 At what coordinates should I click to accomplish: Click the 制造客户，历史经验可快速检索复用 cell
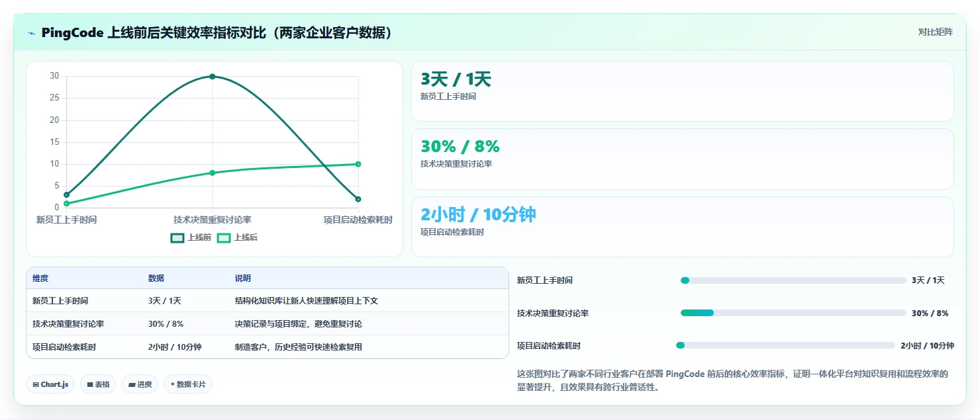pyautogui.click(x=299, y=347)
